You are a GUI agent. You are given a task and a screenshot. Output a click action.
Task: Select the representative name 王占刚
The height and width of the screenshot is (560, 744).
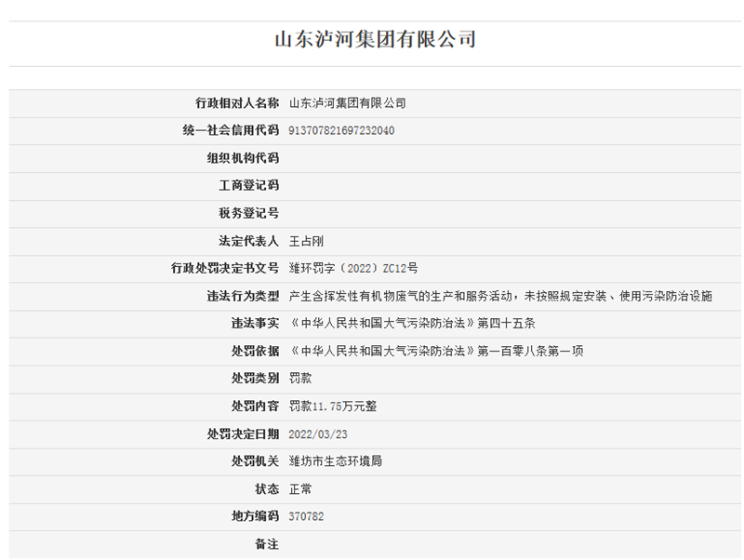[x=306, y=241]
